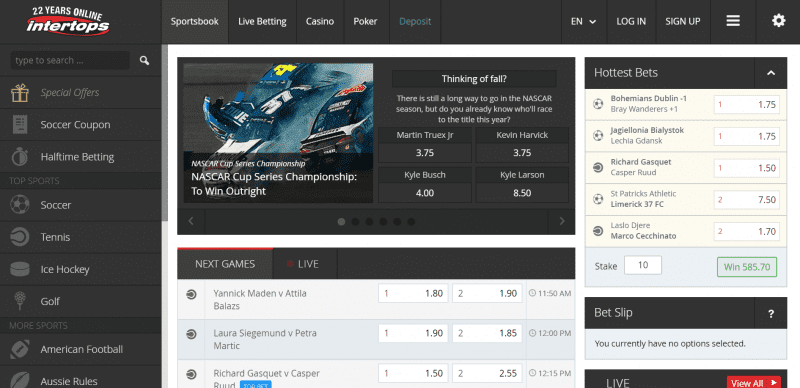The width and height of the screenshot is (800, 388).
Task: Open the EN language dropdown
Action: point(584,21)
